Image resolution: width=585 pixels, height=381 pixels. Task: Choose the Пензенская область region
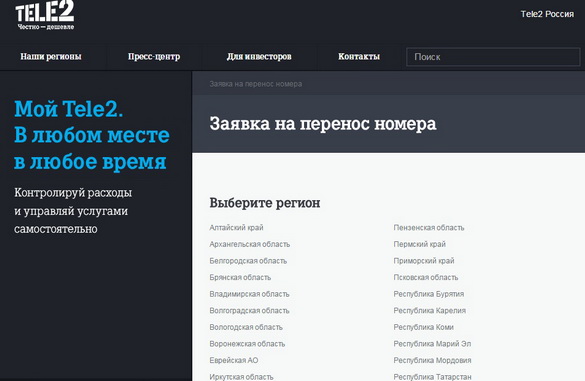(429, 227)
